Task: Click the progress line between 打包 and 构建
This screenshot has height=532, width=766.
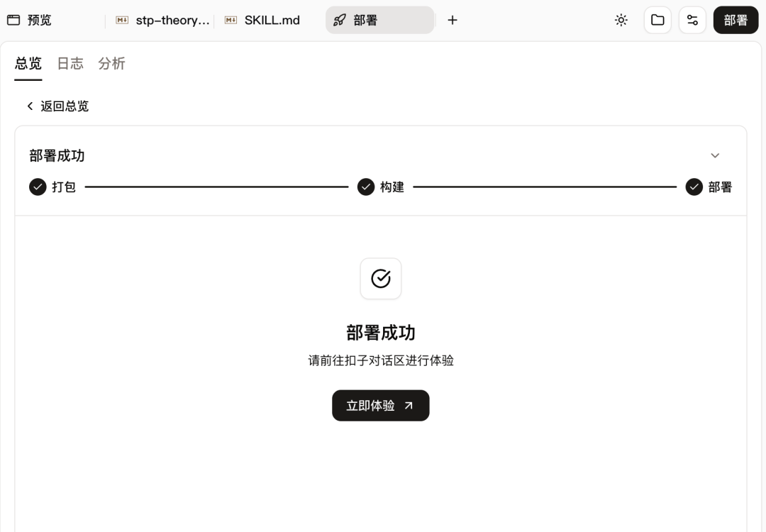Action: point(216,187)
